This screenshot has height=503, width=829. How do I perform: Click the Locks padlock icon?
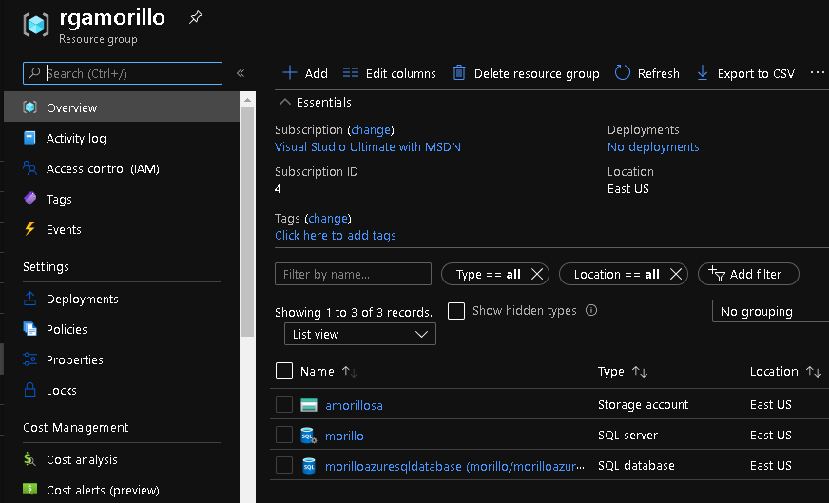point(30,390)
